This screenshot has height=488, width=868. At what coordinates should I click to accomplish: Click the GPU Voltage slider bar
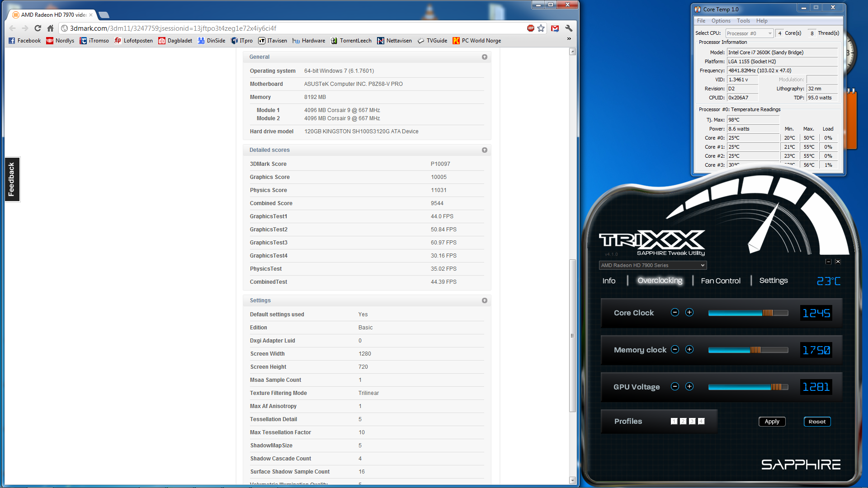(x=748, y=387)
